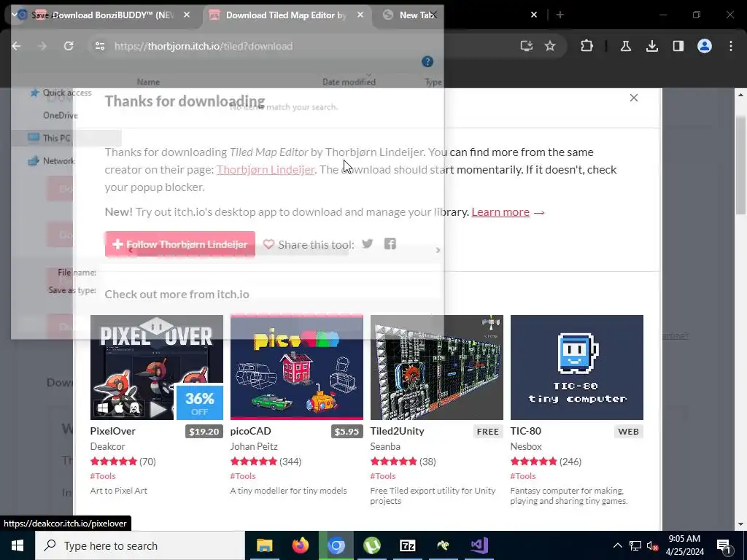747x560 pixels.
Task: Switch to the Download Tiled Map Editor tab
Action: point(286,15)
